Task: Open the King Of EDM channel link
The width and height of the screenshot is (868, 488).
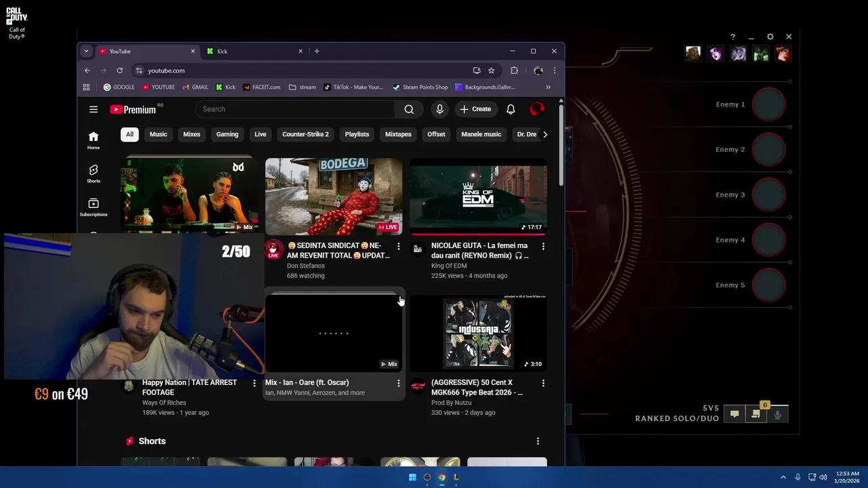Action: (449, 266)
